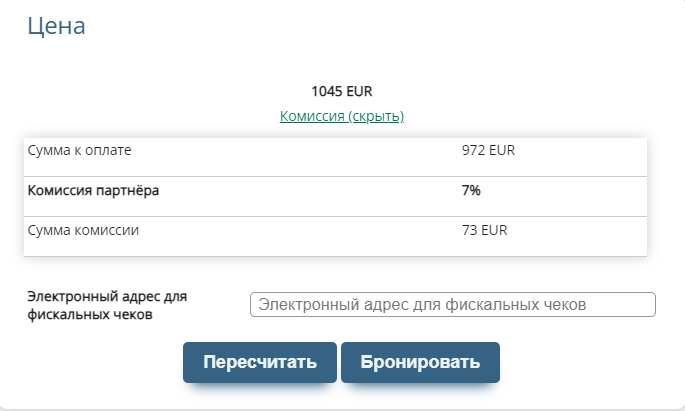The image size is (685, 411).
Task: Click the word Комиссия in the green link
Action: point(311,116)
